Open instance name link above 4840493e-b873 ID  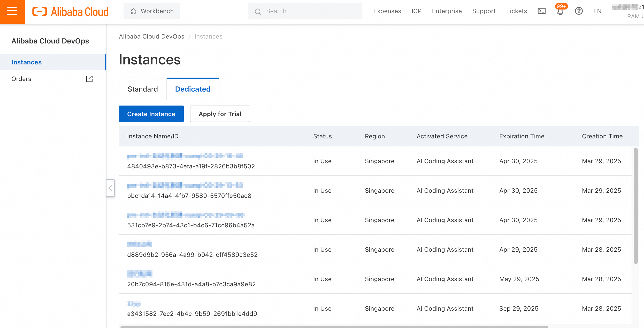[185, 156]
